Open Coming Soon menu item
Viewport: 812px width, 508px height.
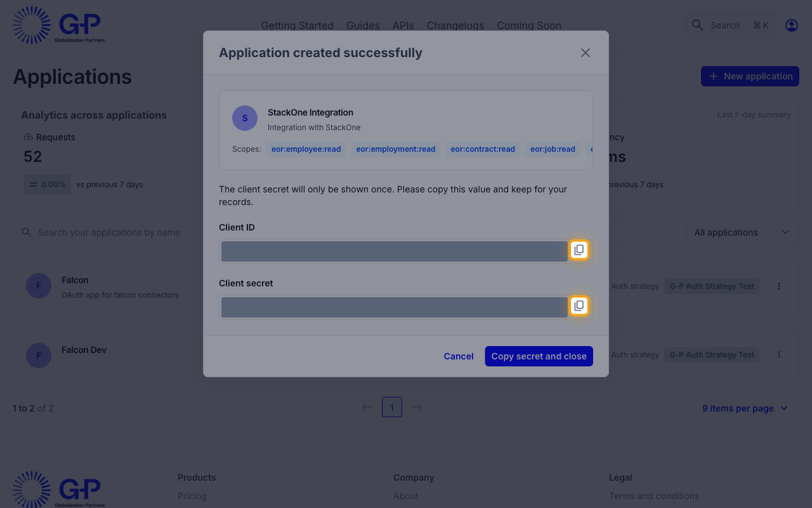(528, 25)
